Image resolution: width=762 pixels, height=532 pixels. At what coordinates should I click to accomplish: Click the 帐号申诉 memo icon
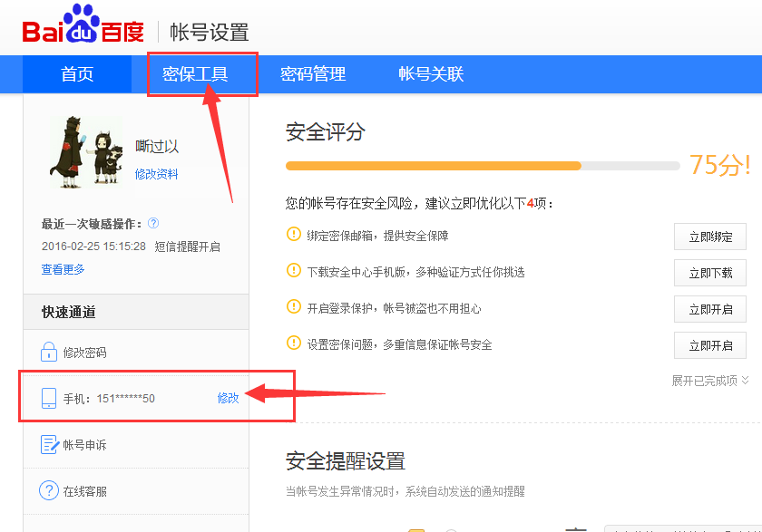point(49,444)
